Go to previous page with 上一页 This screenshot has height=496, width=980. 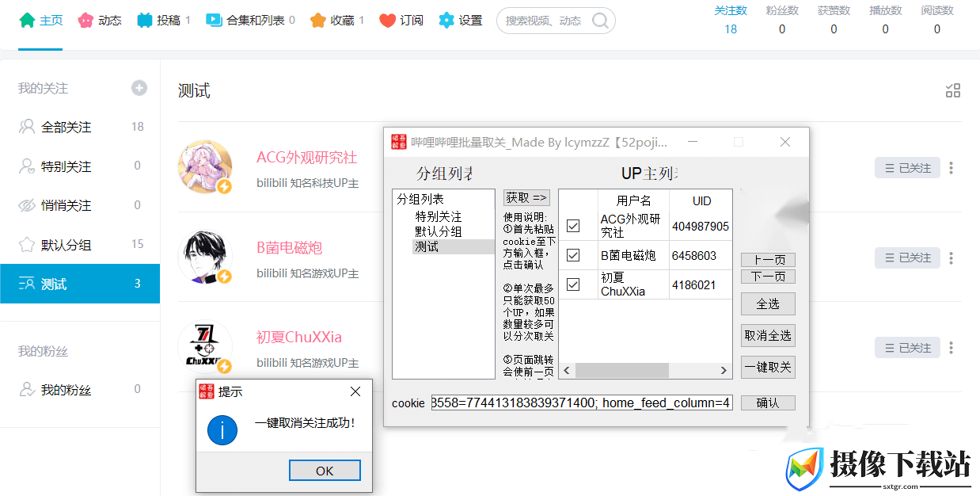tap(768, 260)
